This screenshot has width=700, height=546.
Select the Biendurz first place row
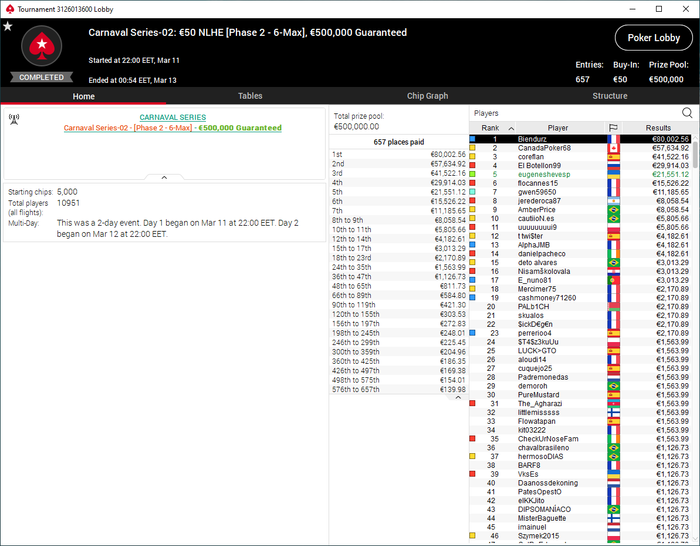(581, 139)
